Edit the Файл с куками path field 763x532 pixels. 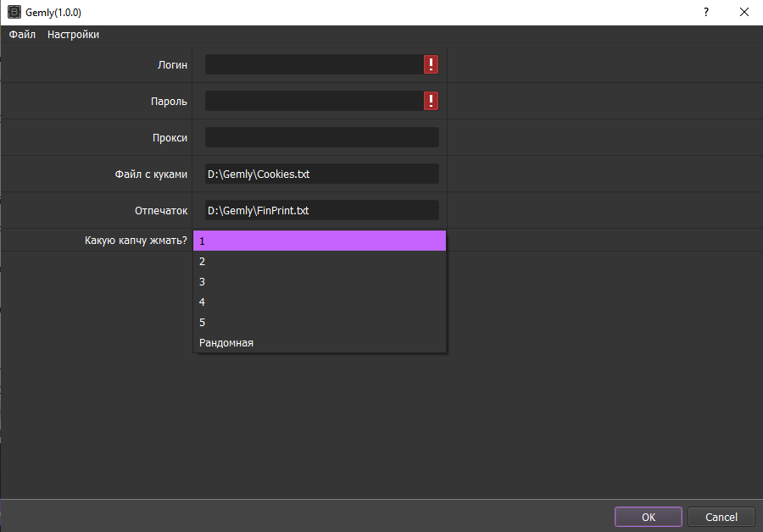(x=321, y=174)
